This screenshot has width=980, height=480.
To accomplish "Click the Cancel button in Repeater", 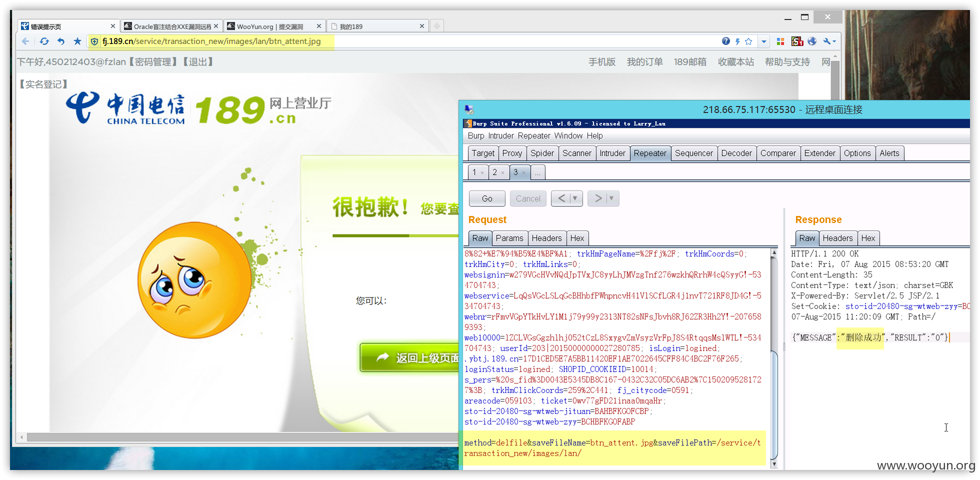I will coord(528,198).
